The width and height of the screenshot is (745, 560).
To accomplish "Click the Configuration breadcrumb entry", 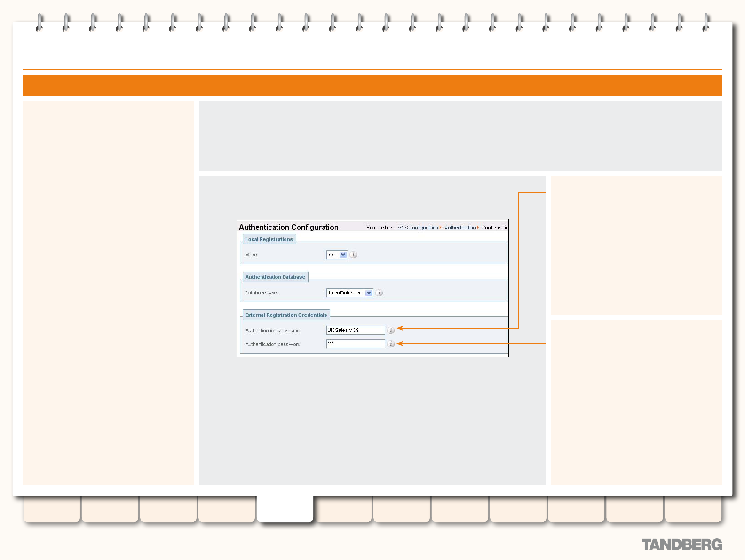I will click(x=495, y=228).
